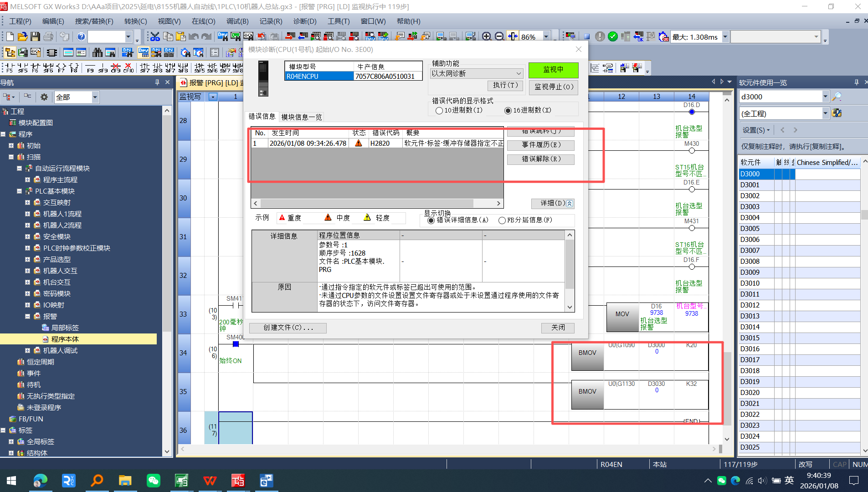Click the green checkmark status icon
Screen dimensions: 868x492
pos(613,37)
